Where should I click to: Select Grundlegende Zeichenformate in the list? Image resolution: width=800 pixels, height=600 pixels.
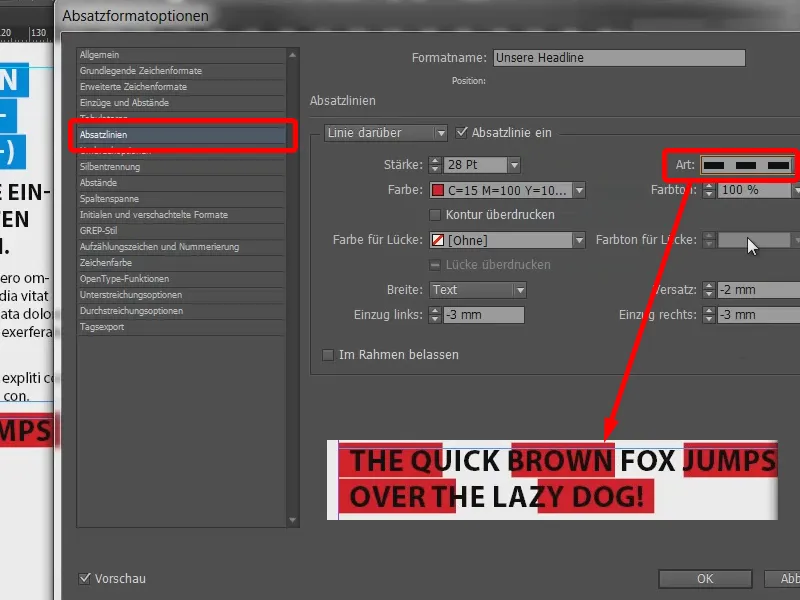click(x=181, y=71)
